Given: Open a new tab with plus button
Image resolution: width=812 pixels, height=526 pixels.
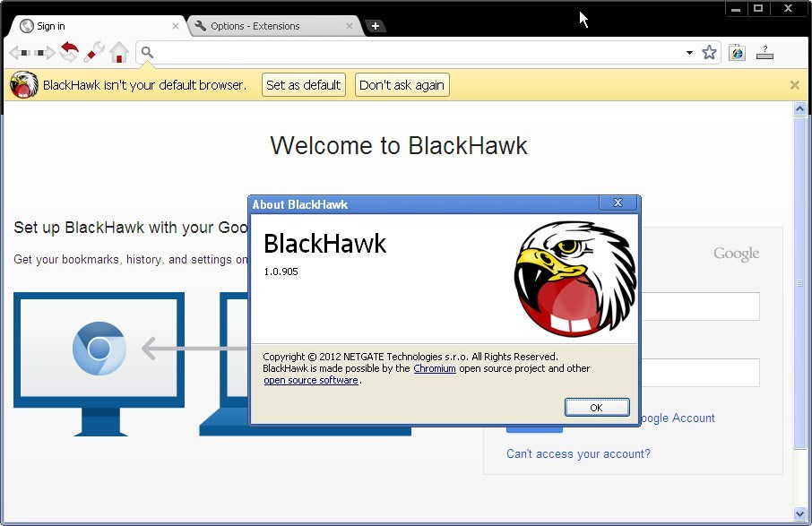Looking at the screenshot, I should click(376, 26).
